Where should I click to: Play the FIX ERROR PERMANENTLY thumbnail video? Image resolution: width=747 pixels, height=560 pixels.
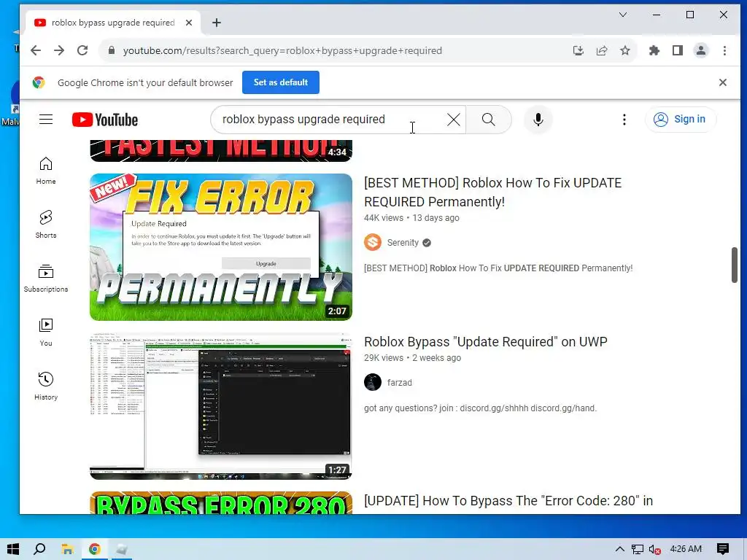tap(221, 246)
